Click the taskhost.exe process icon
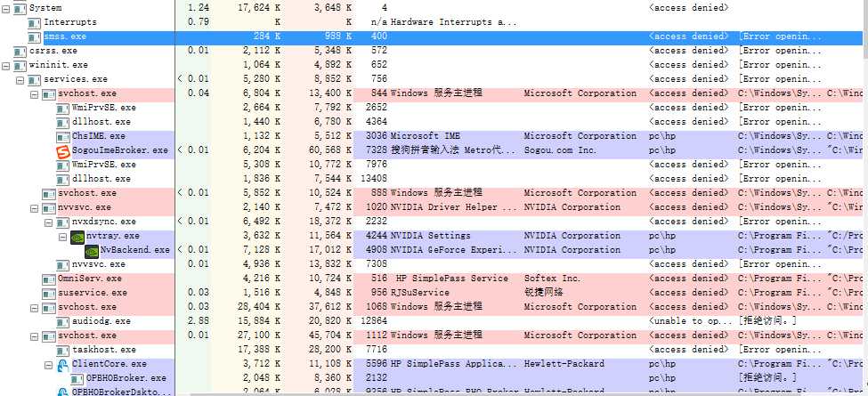 point(63,351)
